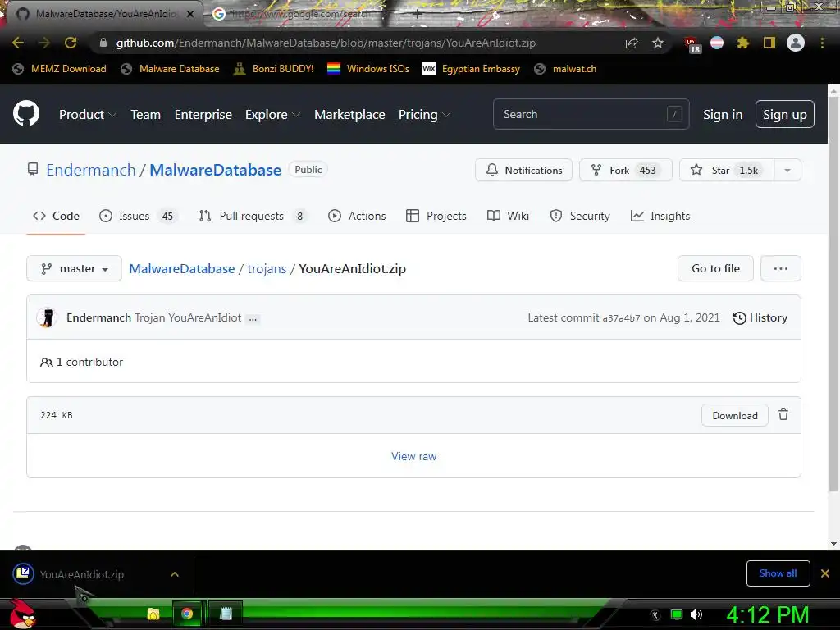Go back with the browser back arrow
The image size is (840, 630).
point(18,43)
